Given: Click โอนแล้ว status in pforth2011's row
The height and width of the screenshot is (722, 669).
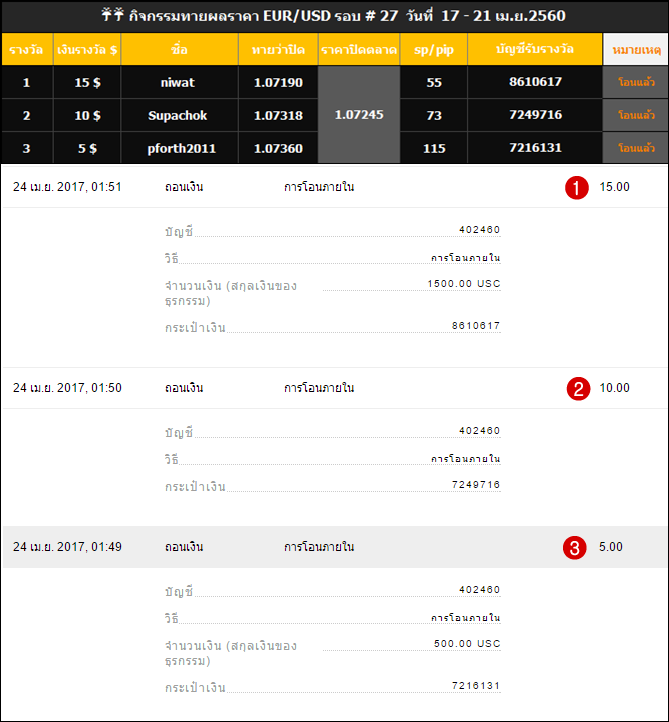Looking at the screenshot, I should pyautogui.click(x=636, y=148).
